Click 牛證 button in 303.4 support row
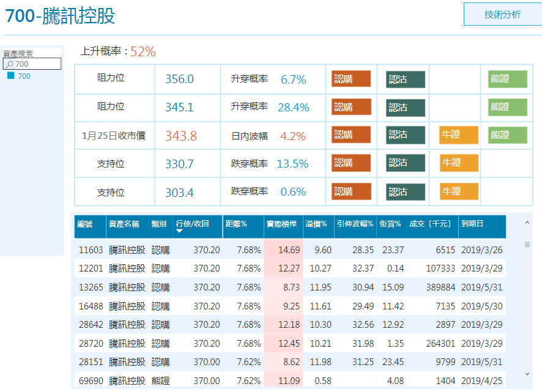The height and width of the screenshot is (392, 542). 459,191
